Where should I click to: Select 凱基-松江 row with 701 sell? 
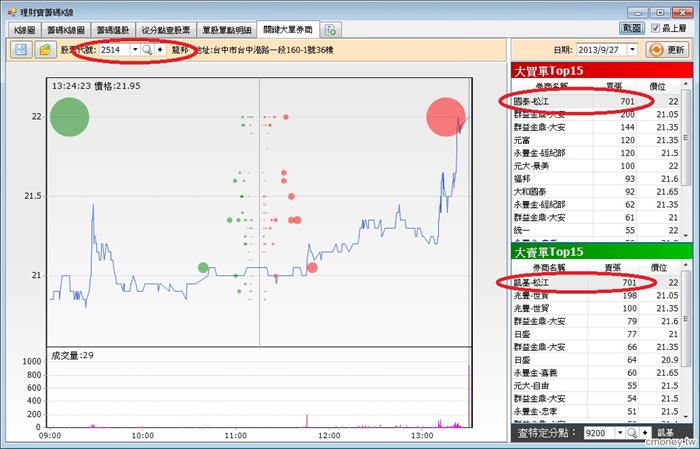click(596, 283)
